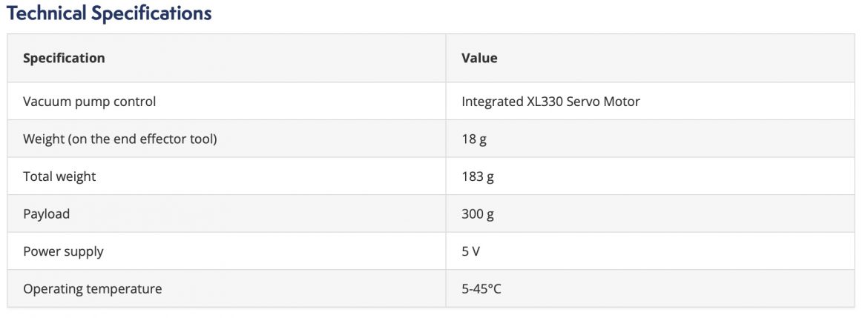This screenshot has width=868, height=318.
Task: Select the Payload label cell
Action: tap(46, 213)
